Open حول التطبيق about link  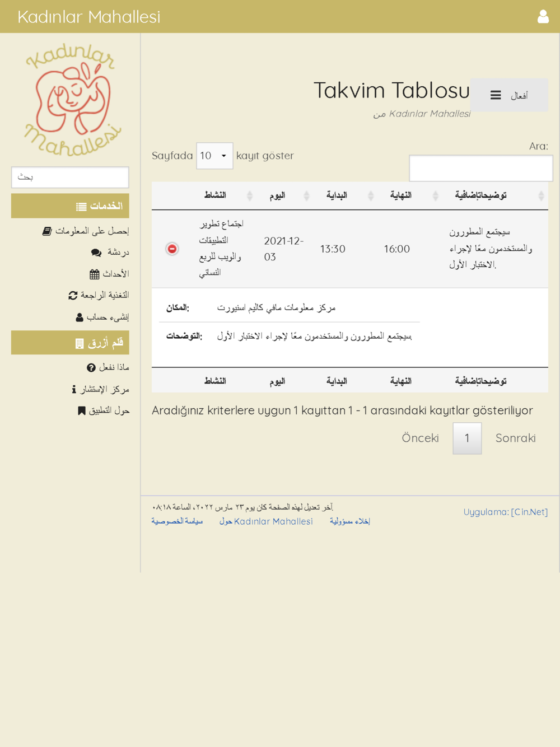[x=104, y=410]
